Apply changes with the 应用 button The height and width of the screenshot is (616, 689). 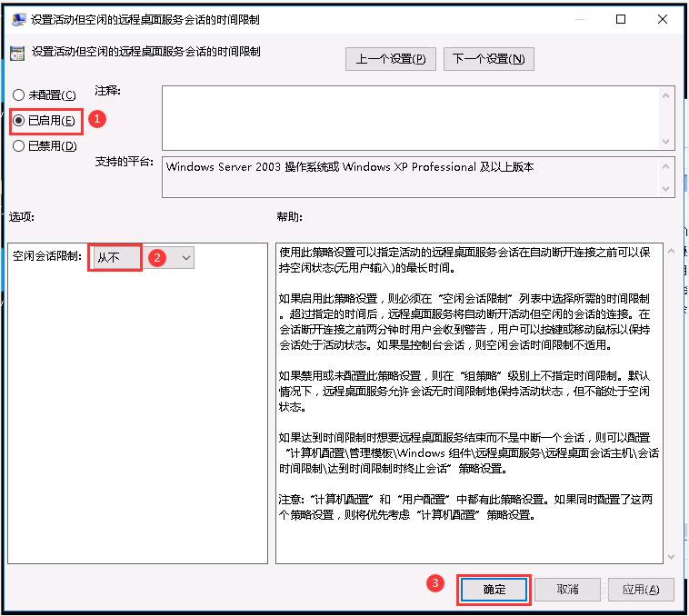[641, 589]
